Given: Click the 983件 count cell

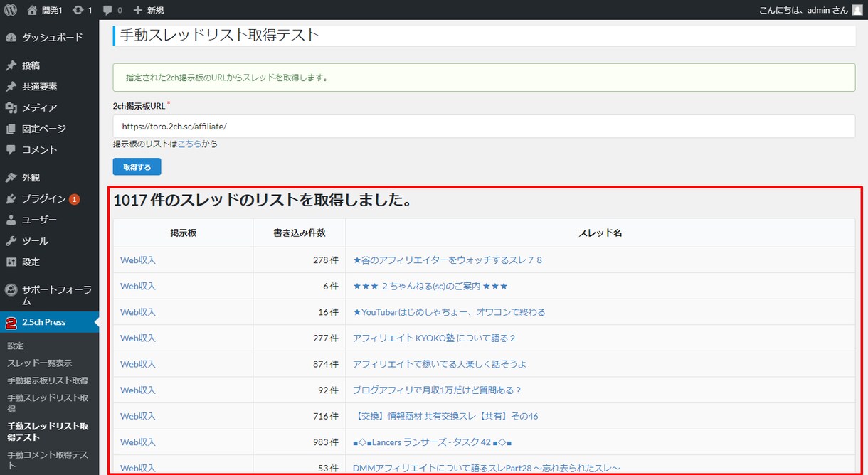Looking at the screenshot, I should tap(300, 442).
